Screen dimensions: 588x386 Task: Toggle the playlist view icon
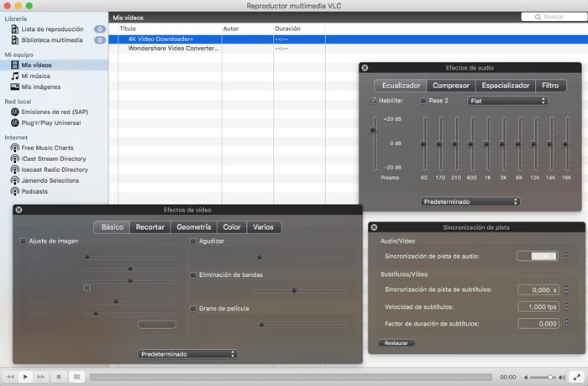[x=76, y=378]
